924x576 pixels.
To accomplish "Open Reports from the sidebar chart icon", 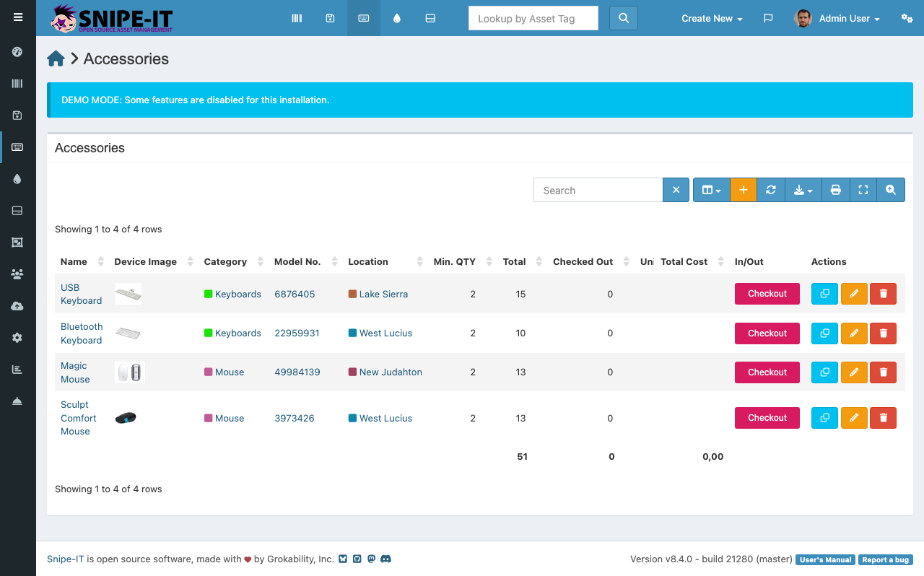I will (x=17, y=370).
